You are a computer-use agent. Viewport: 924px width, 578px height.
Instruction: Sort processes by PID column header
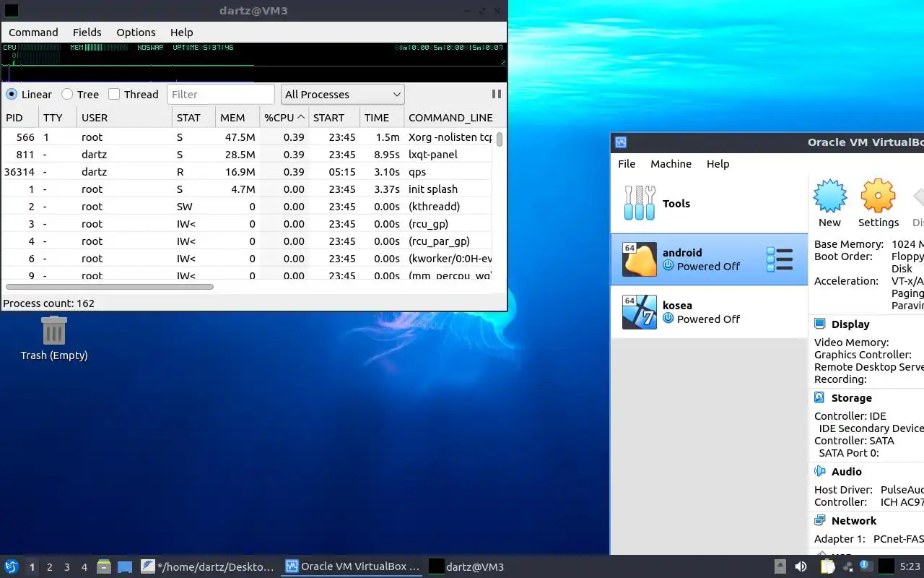[19, 117]
